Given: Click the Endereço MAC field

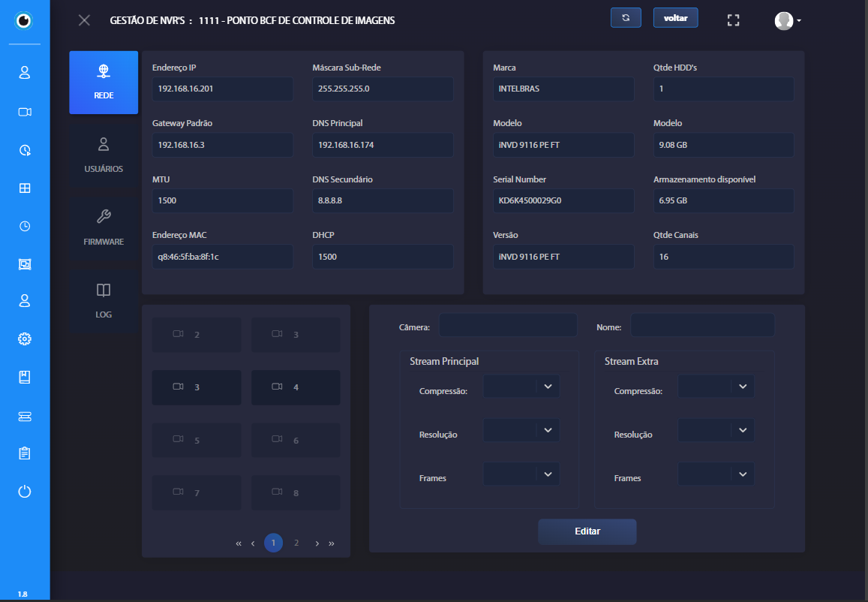Looking at the screenshot, I should click(x=223, y=257).
